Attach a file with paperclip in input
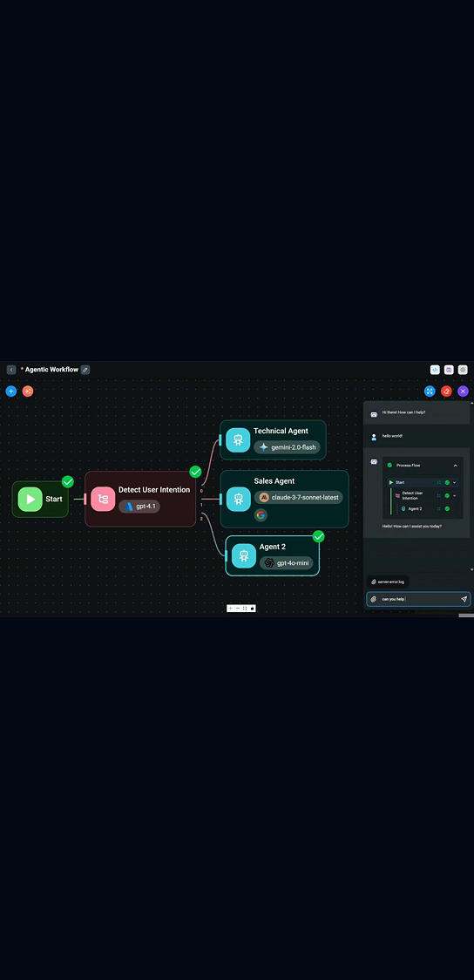 click(374, 599)
